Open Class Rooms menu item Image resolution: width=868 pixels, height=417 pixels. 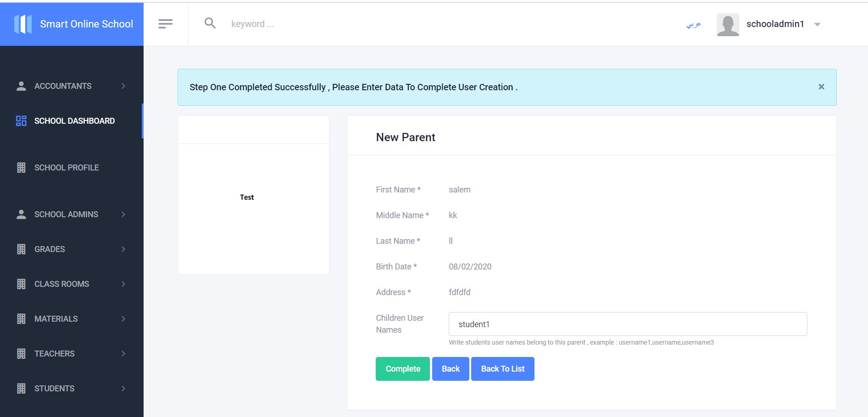[62, 284]
